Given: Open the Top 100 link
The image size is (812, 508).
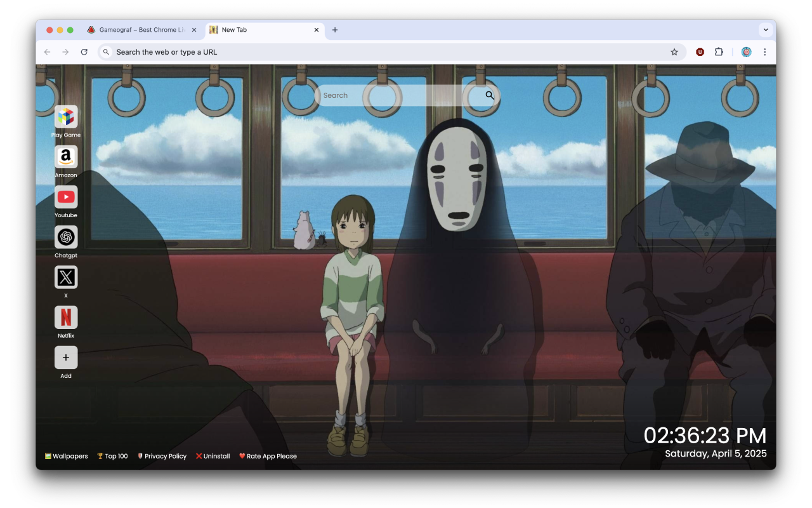Looking at the screenshot, I should click(x=112, y=456).
